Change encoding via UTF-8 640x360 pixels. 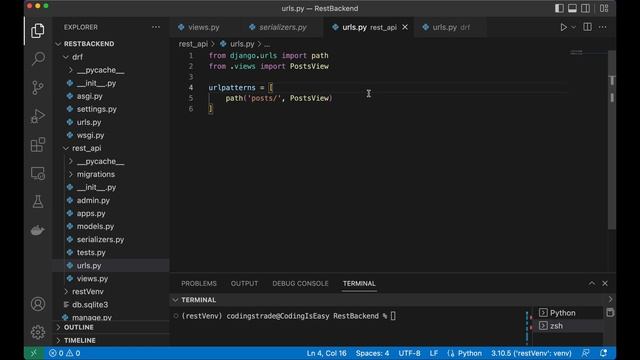click(x=409, y=353)
